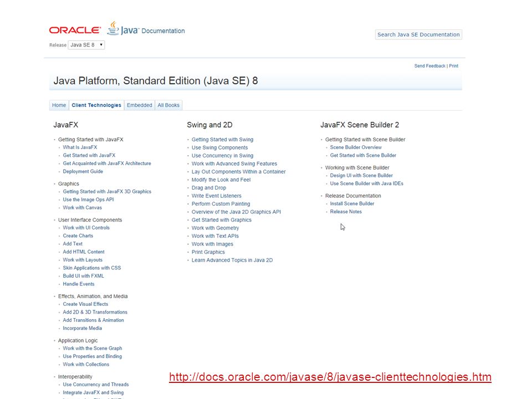
Task: Open Use Concurrency and Threads link
Action: pos(96,385)
